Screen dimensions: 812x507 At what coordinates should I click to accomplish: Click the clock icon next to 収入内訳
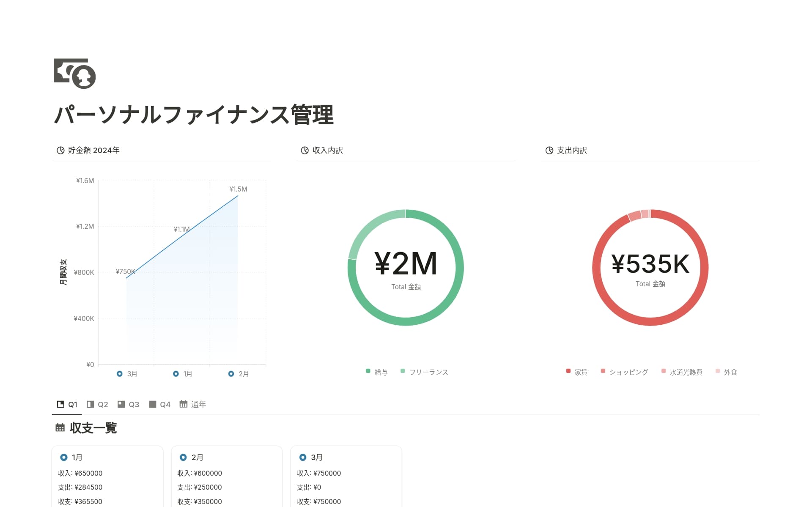pos(304,150)
